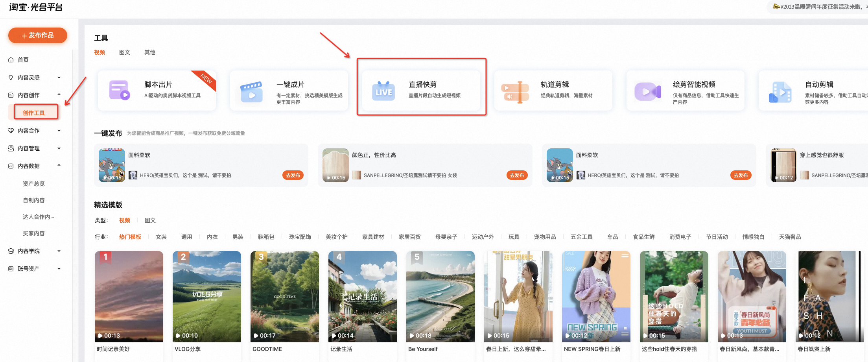This screenshot has height=362, width=868.
Task: Filter templates by 家具建材
Action: click(373, 237)
